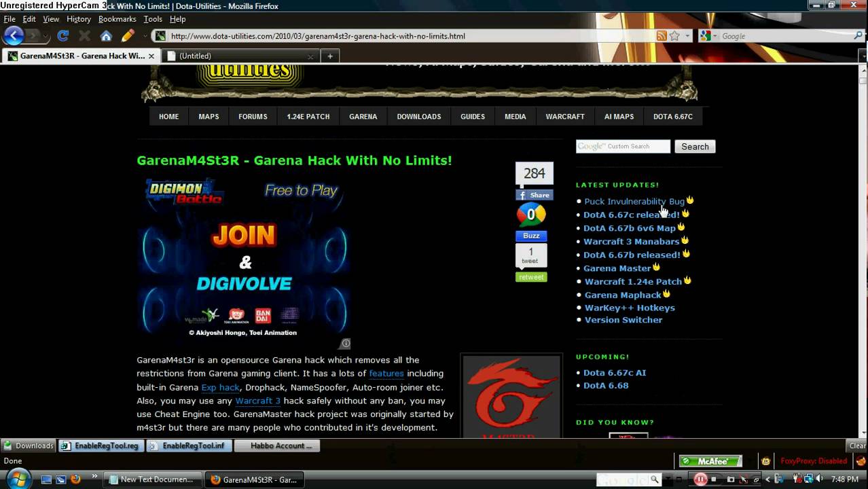868x489 pixels.
Task: Click the Greasemonkey monkey icon in status bar
Action: 765,462
